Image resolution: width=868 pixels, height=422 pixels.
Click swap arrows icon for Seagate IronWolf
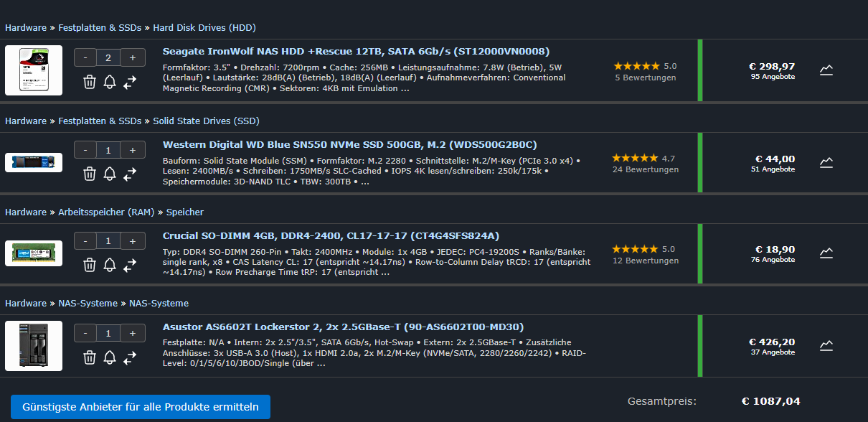tap(130, 82)
